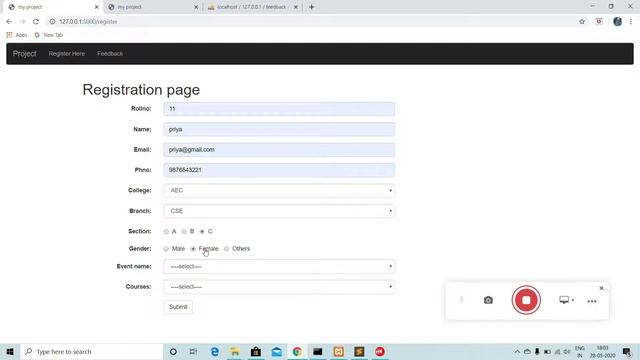The width and height of the screenshot is (640, 360).
Task: Bookmark this page with star icon
Action: click(x=582, y=22)
